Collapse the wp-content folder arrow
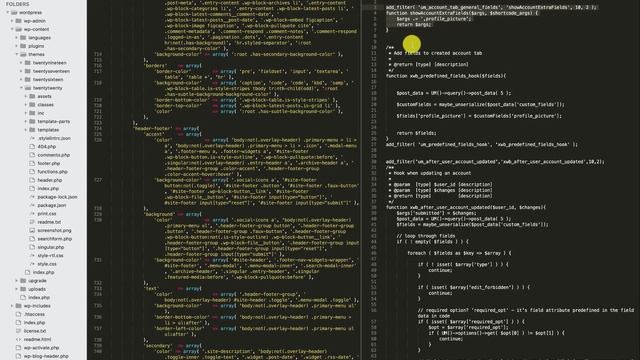640x360 pixels. pos(12,29)
